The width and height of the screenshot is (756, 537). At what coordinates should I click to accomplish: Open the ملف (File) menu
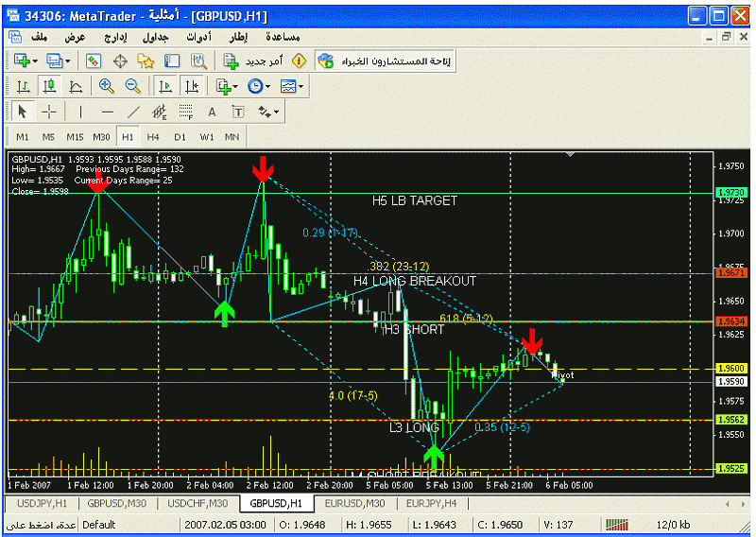coord(39,37)
